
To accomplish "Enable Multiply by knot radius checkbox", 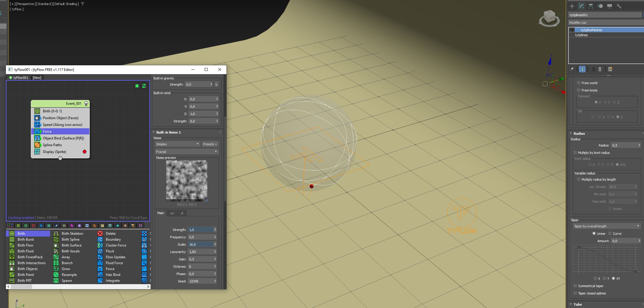I will pyautogui.click(x=575, y=153).
